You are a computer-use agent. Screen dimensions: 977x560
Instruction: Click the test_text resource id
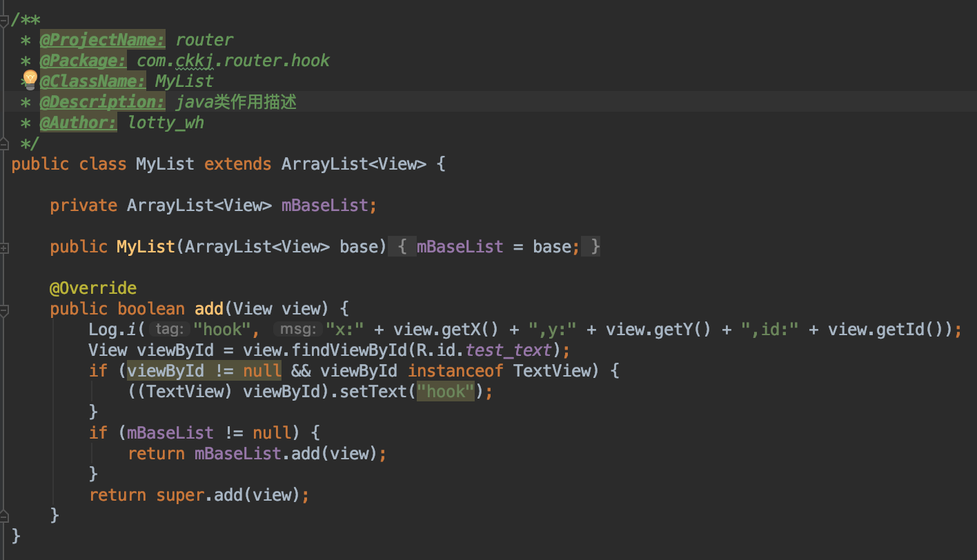(509, 350)
